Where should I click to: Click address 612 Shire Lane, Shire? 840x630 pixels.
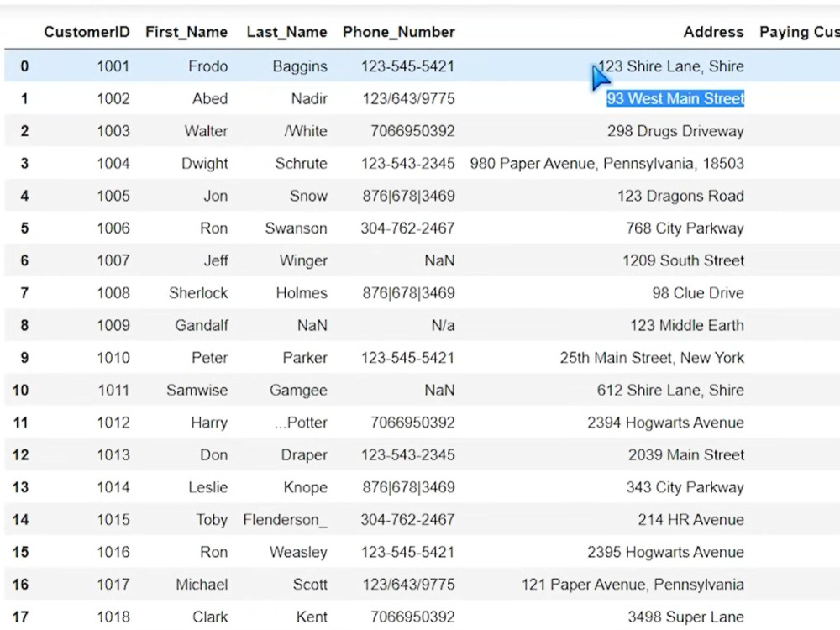tap(670, 390)
